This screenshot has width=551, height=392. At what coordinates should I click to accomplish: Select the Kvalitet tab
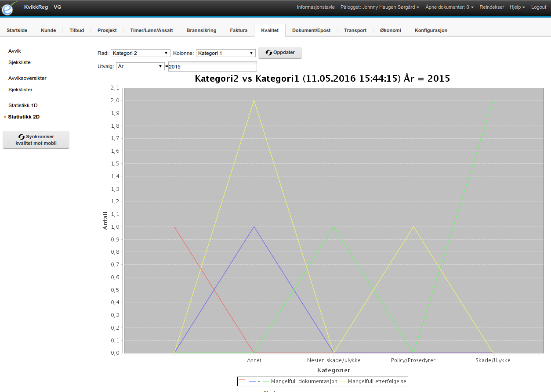point(270,30)
